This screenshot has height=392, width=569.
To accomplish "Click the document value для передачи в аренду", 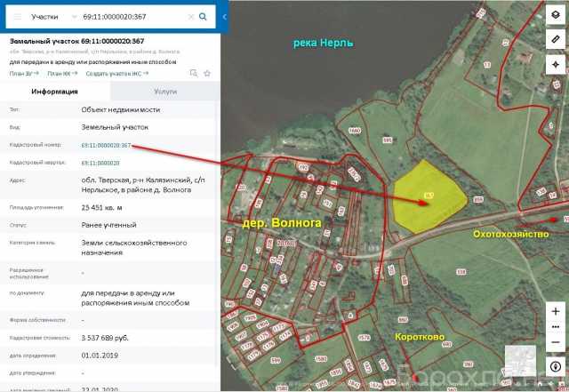I will point(135,298).
